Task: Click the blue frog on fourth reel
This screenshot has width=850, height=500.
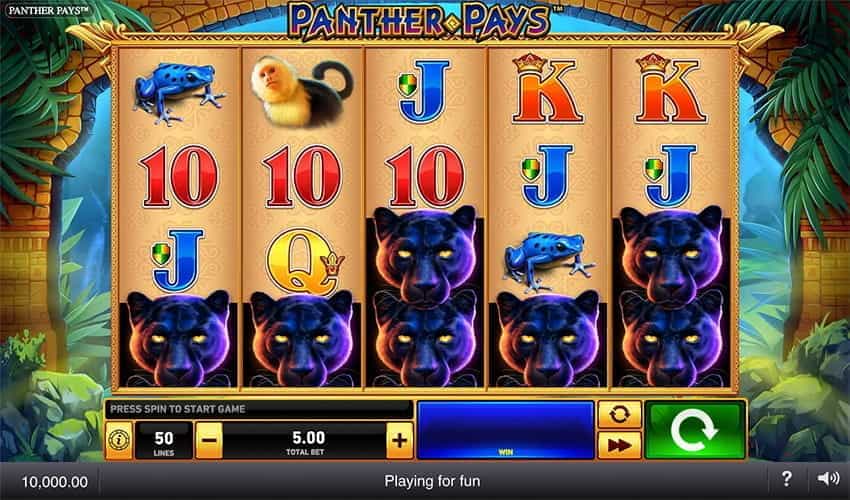Action: [x=549, y=260]
